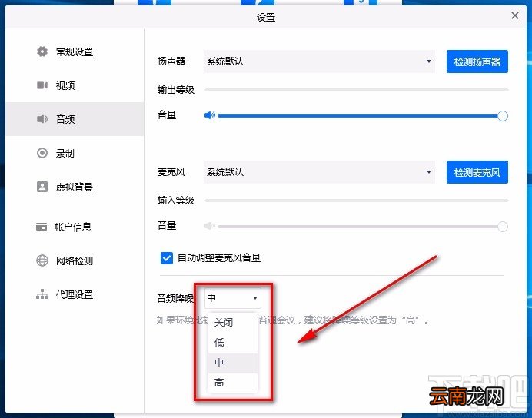Screen dimensions: 532x418
Task: Choose 高 in noise reduction list
Action: click(x=233, y=383)
